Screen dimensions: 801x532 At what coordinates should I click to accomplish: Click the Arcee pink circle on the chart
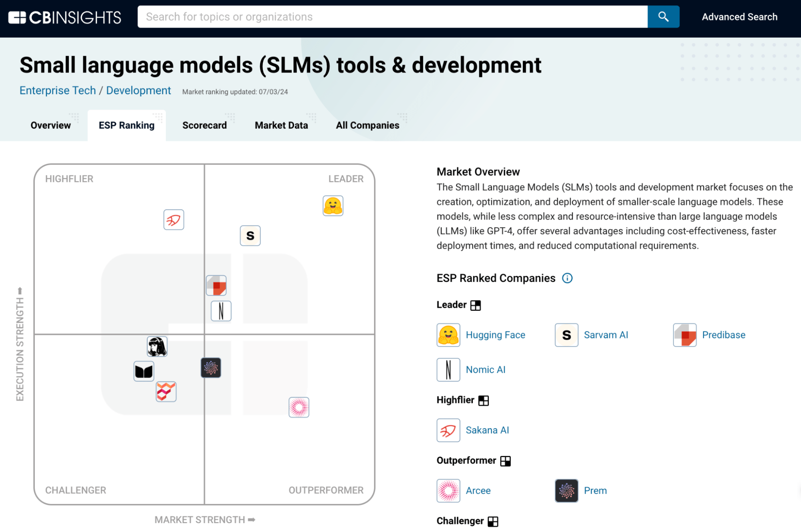coord(299,407)
